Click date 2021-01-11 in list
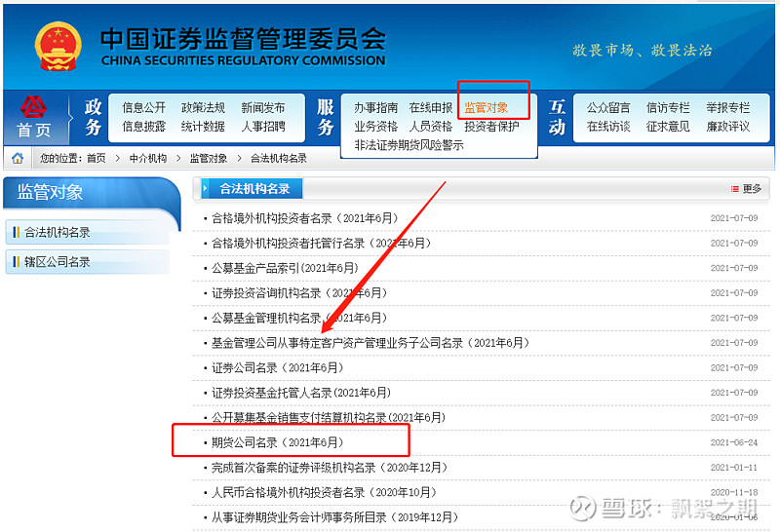This screenshot has width=780, height=532. [x=734, y=468]
